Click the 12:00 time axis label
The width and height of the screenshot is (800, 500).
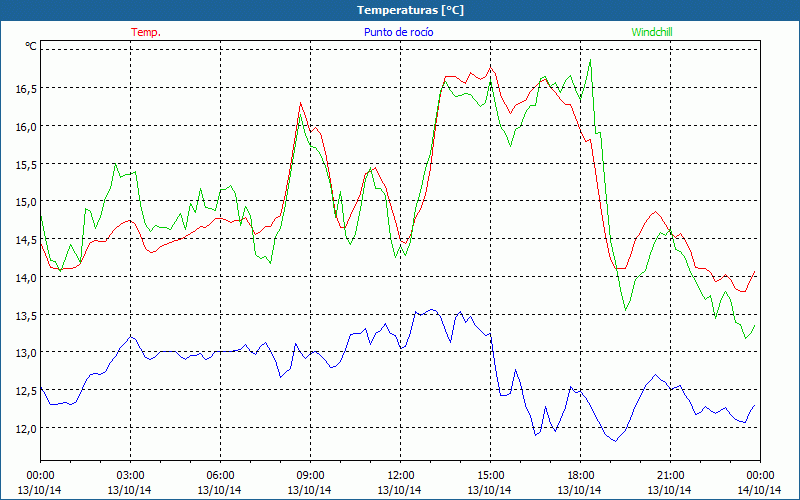[x=401, y=476]
